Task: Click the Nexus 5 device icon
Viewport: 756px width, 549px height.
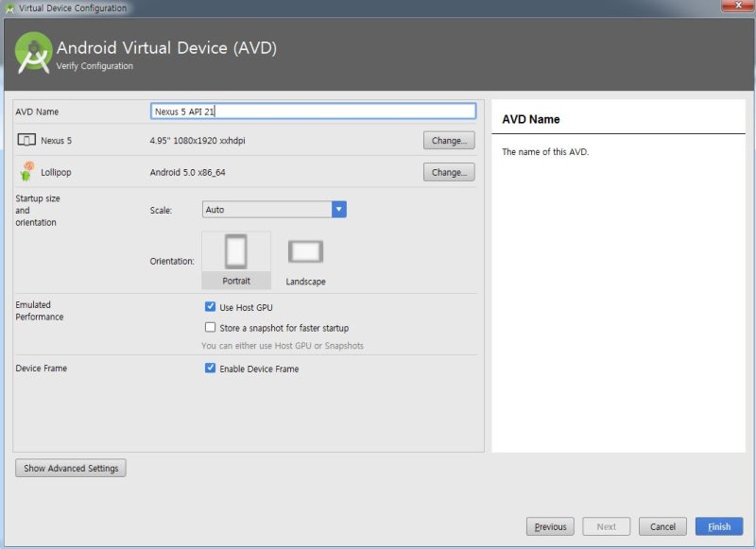Action: point(26,140)
